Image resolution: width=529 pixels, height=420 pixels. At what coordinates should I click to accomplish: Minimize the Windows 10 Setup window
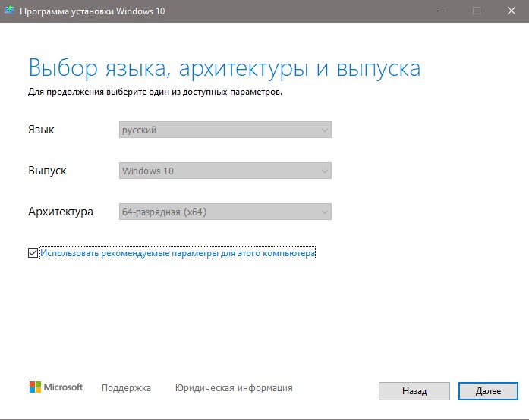click(442, 11)
